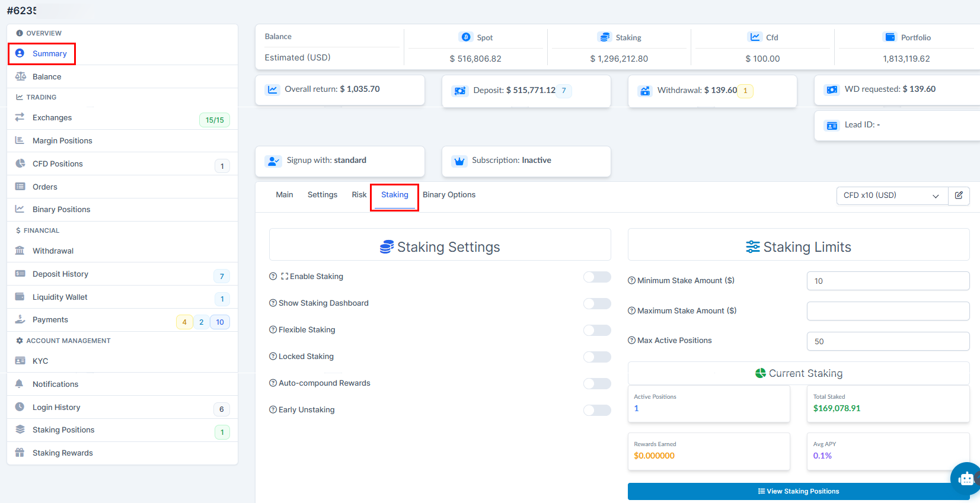This screenshot has width=980, height=503.
Task: Switch to the Binary Options tab
Action: 449,195
